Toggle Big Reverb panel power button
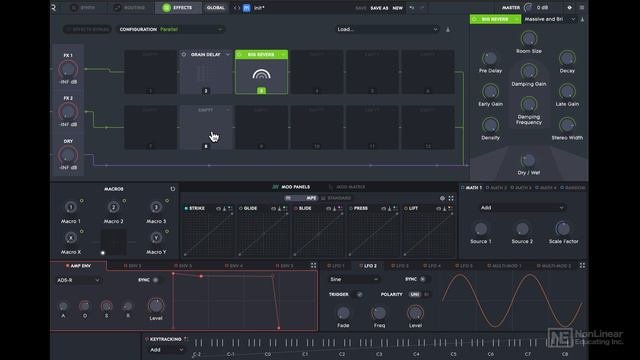 [474, 19]
